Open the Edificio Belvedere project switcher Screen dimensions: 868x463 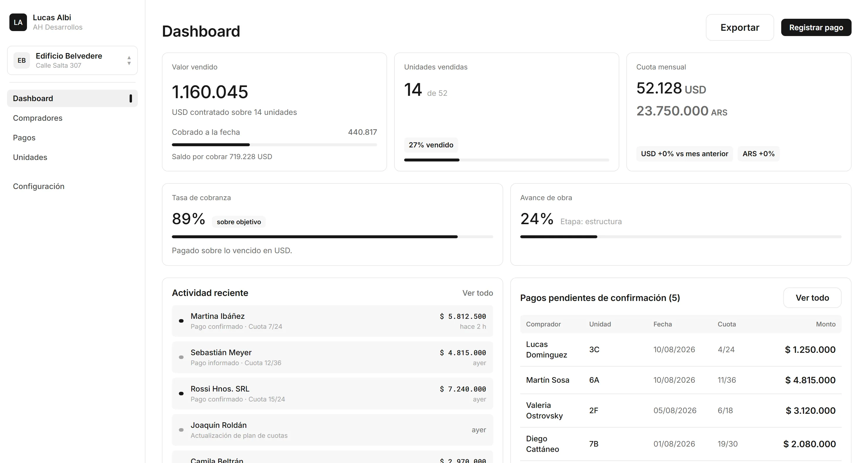click(72, 60)
